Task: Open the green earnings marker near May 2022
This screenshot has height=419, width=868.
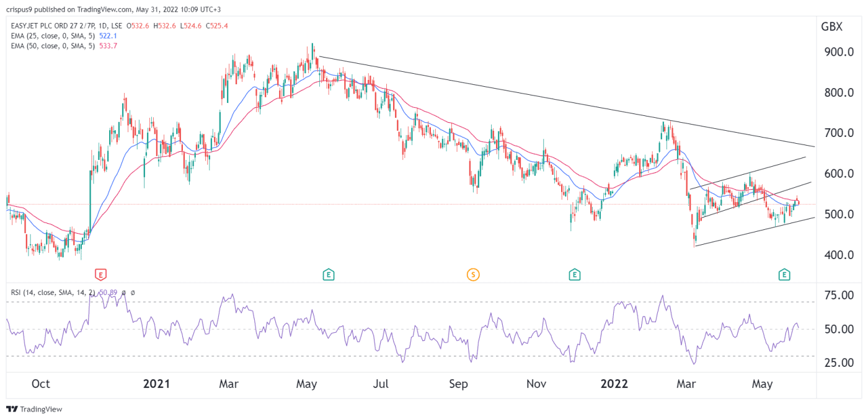Action: coord(784,274)
